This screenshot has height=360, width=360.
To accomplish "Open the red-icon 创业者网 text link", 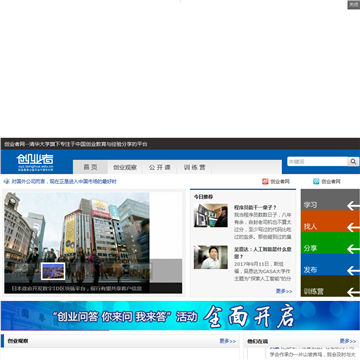I will (x=280, y=182).
